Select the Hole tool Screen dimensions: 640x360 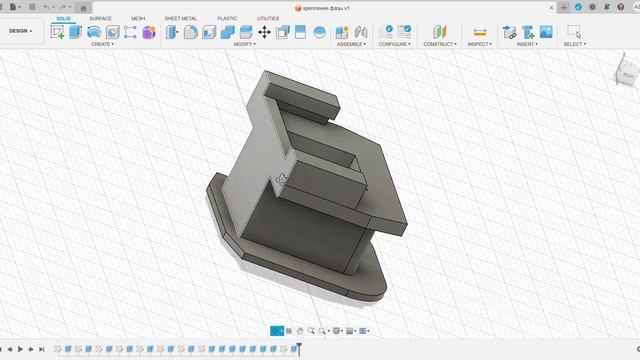[112, 32]
